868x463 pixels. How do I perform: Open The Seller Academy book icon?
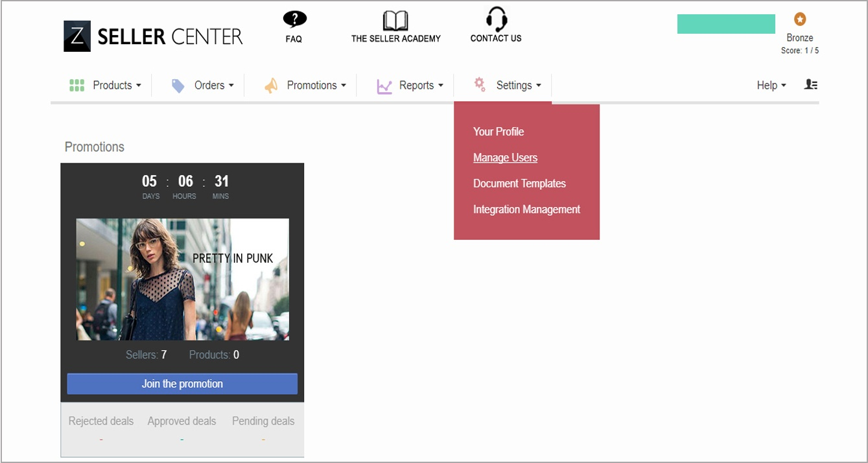pos(395,21)
